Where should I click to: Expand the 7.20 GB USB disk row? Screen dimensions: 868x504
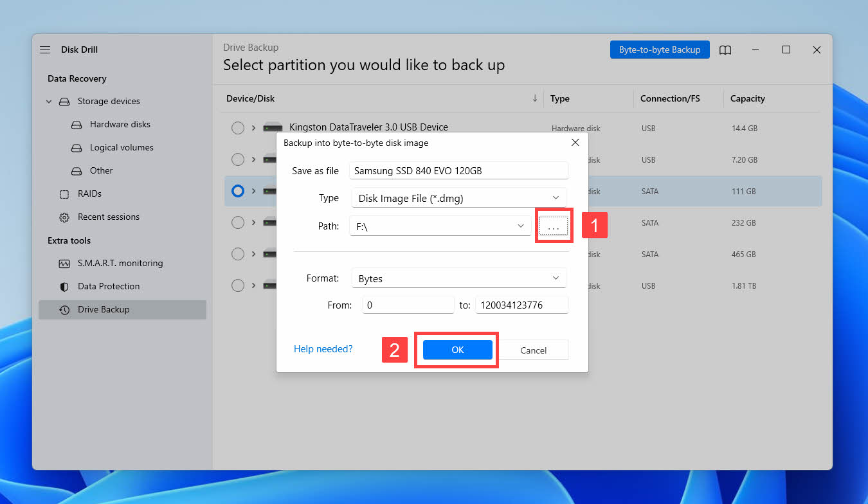(254, 159)
